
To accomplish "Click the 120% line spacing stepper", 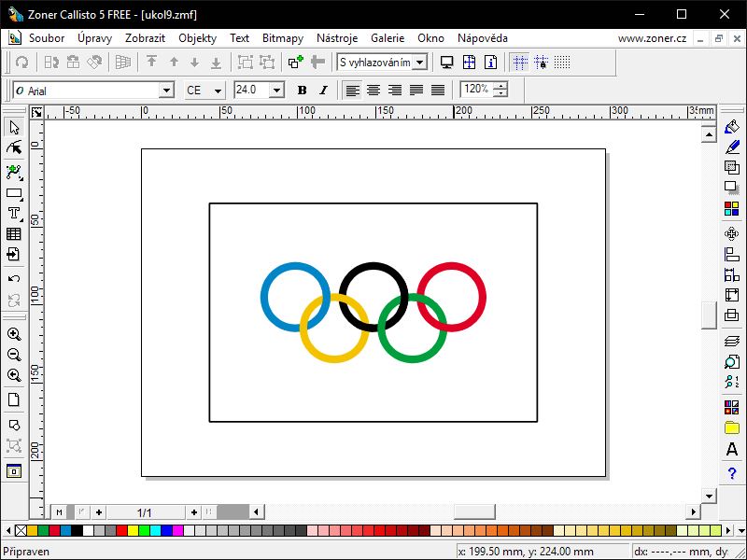I will [500, 90].
